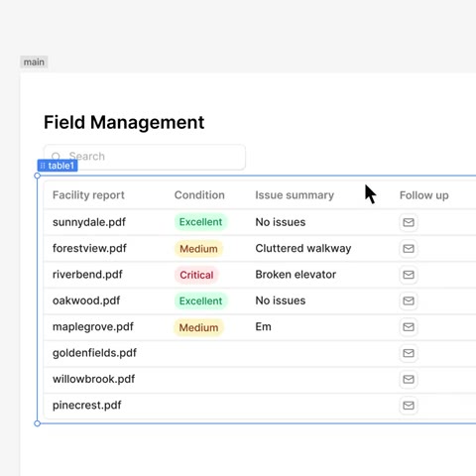
Task: Select the riverbend.pdf cell
Action: (x=87, y=275)
